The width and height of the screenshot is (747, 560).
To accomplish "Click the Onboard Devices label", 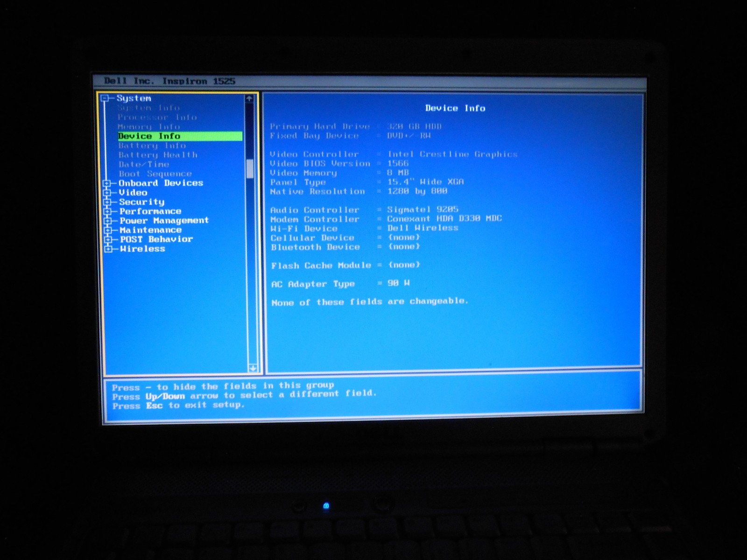I will click(161, 183).
